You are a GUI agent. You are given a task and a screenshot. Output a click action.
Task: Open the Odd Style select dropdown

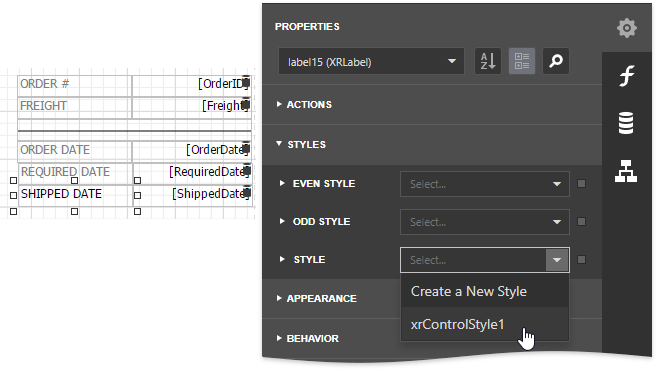click(x=485, y=222)
